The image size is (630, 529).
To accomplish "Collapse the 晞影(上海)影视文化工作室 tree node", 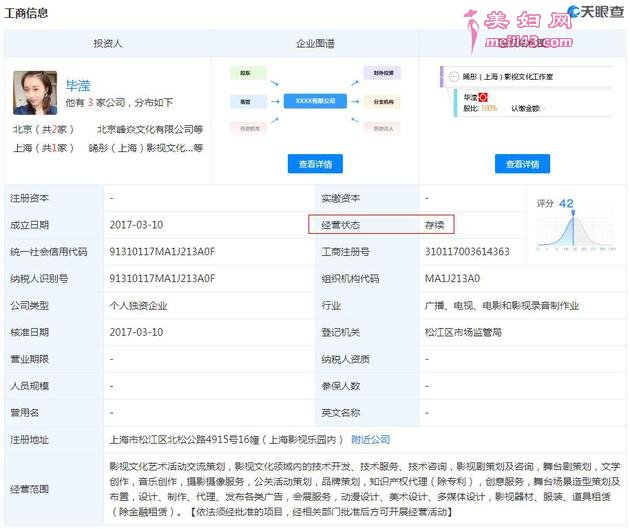I will click(x=454, y=76).
